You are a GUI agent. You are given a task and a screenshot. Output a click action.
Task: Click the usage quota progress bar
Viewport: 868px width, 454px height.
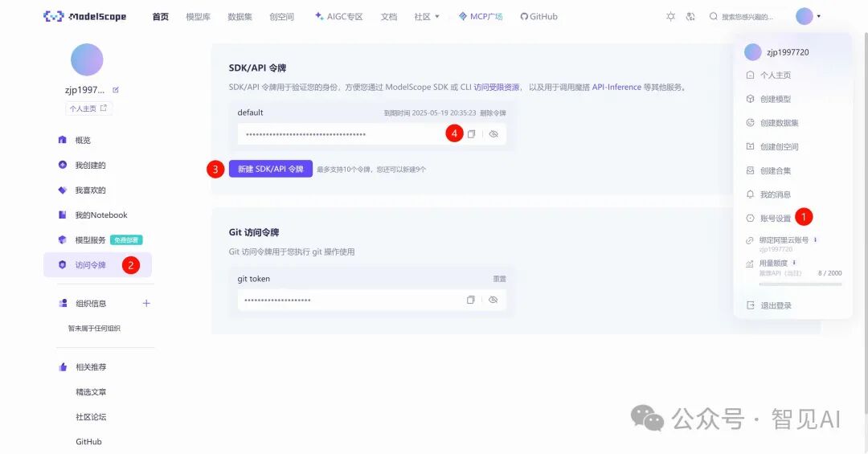coord(800,284)
